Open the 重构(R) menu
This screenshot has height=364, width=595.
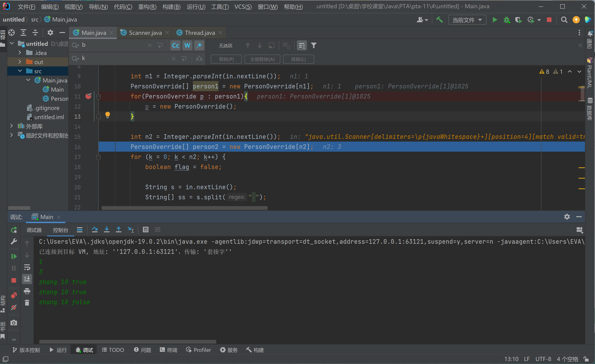coord(147,7)
